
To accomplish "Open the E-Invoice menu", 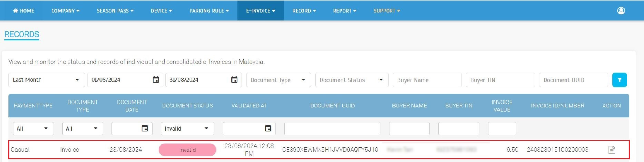I will pos(260,11).
